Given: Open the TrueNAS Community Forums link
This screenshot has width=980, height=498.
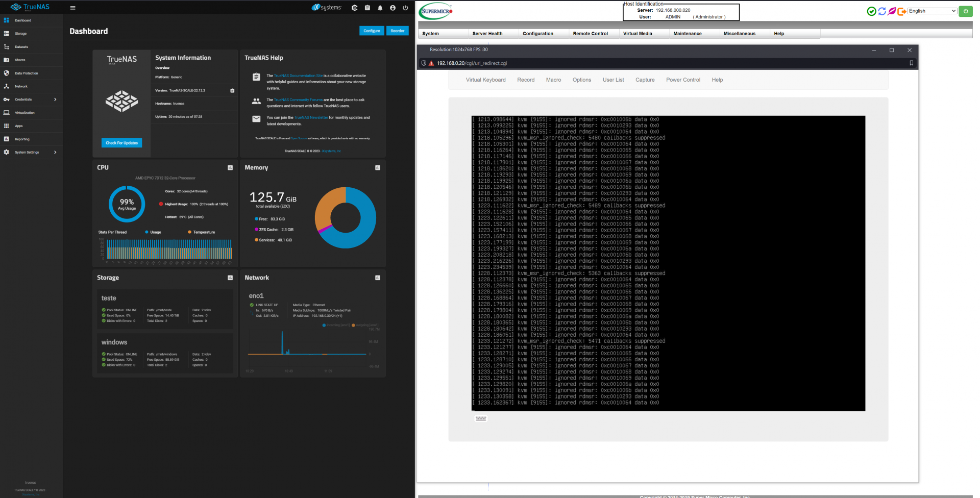Looking at the screenshot, I should click(x=298, y=100).
